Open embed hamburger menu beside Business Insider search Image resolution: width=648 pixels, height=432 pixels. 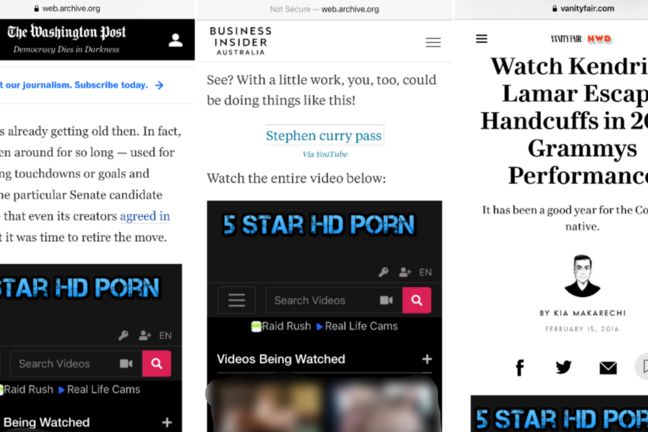point(237,300)
